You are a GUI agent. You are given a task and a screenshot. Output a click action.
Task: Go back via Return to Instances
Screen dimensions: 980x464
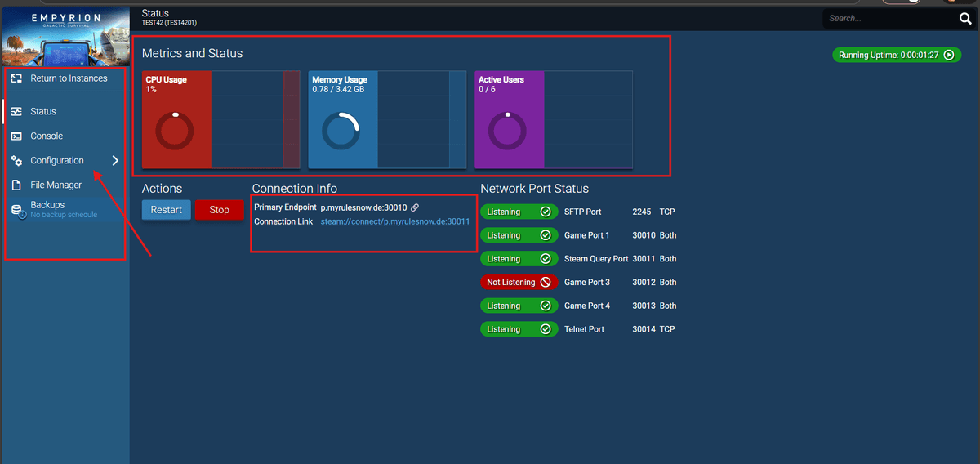[65, 78]
